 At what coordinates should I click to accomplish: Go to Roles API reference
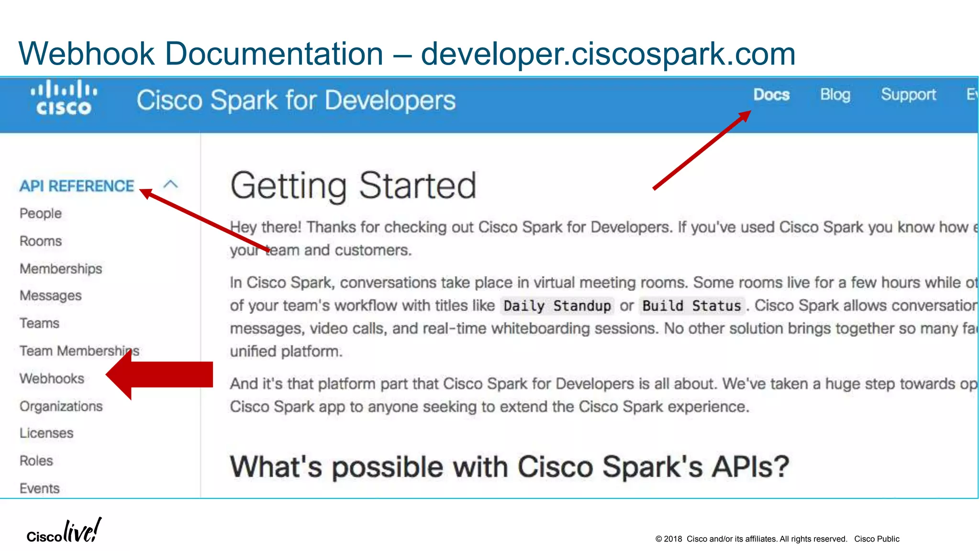pos(36,461)
